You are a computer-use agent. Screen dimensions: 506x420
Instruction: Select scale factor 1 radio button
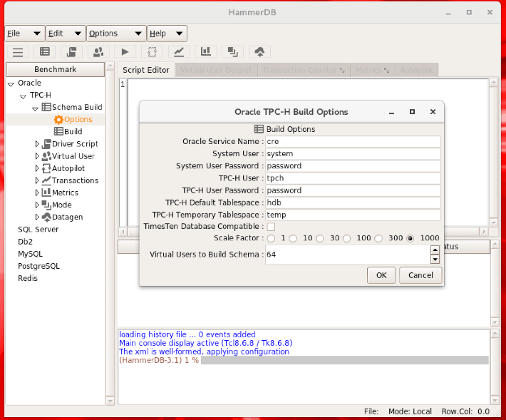click(x=271, y=238)
